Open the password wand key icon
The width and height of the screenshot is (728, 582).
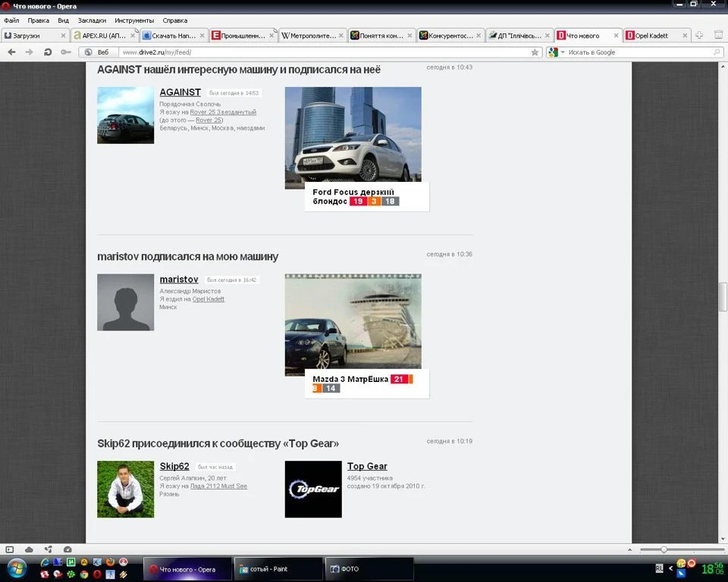coord(66,52)
